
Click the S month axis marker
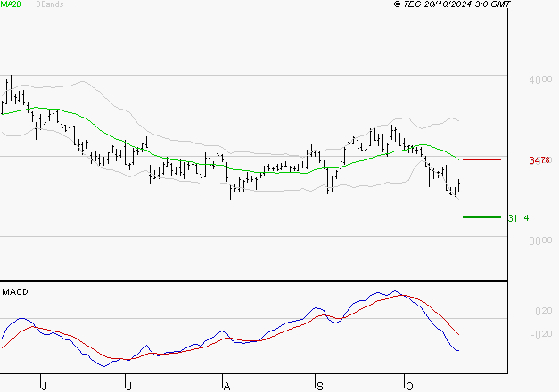(x=320, y=387)
